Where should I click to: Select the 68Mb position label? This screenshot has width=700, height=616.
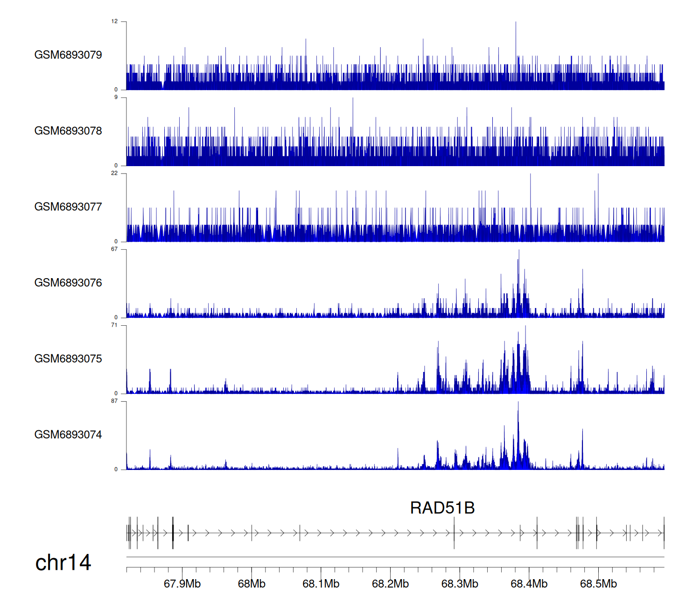point(252,584)
